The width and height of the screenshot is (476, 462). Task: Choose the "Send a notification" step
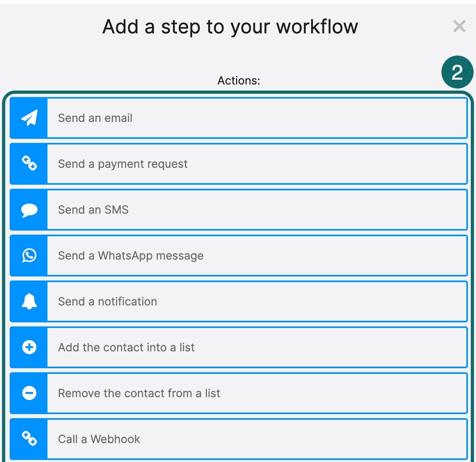pos(108,301)
